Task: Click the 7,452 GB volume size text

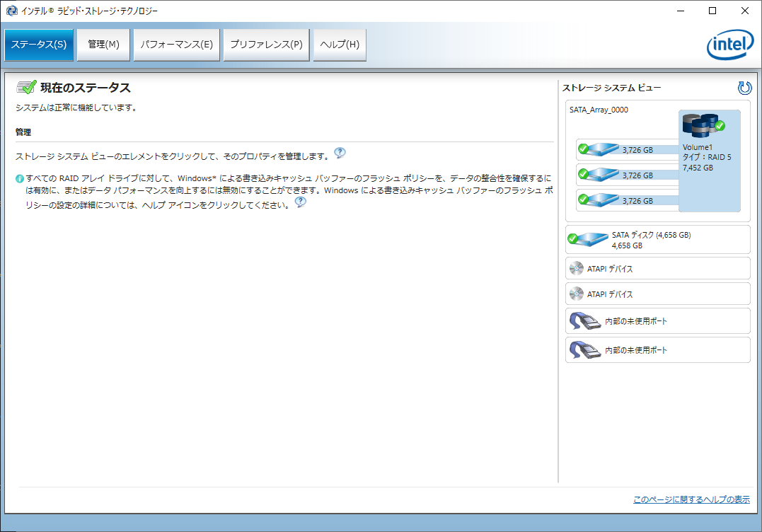Action: click(x=698, y=168)
